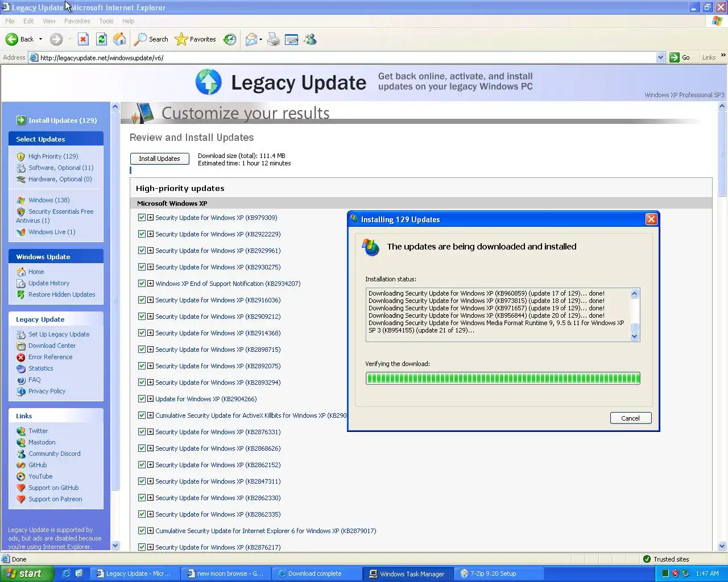
Task: Expand details for KB2876331 update
Action: [x=150, y=432]
